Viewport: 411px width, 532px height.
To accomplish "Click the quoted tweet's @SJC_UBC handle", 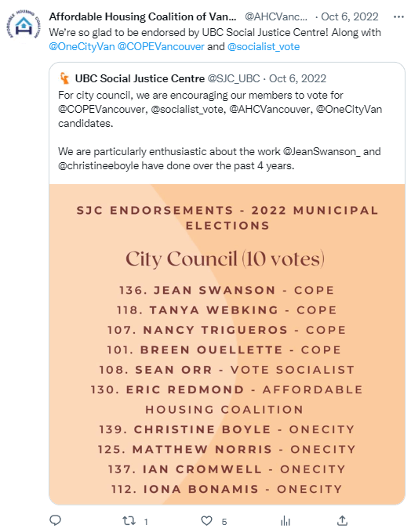I will pos(234,78).
